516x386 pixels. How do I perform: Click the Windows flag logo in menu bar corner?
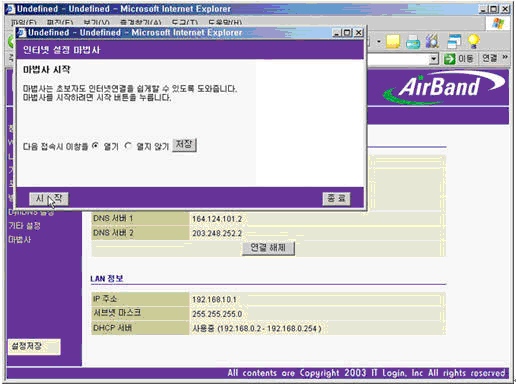pyautogui.click(x=498, y=23)
